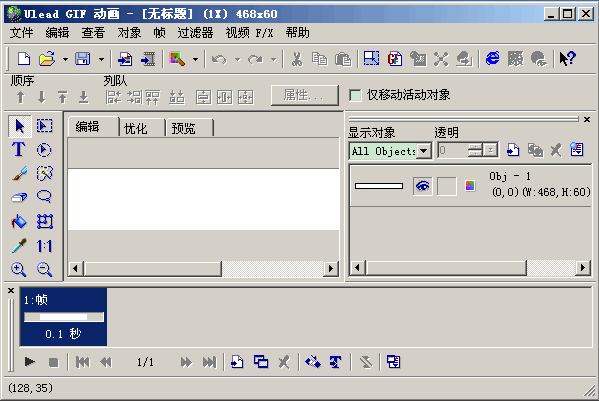Activate the Eyedropper color picker tool
The height and width of the screenshot is (401, 599).
coord(19,246)
